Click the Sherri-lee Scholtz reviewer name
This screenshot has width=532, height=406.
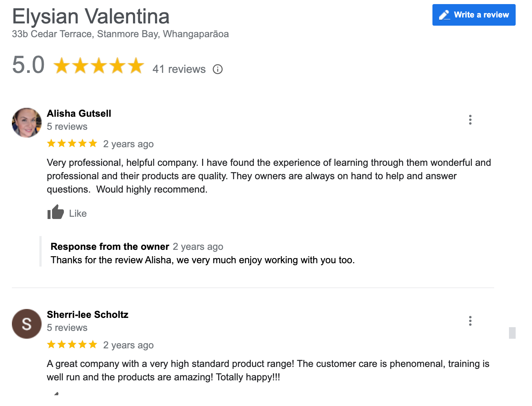click(x=88, y=315)
